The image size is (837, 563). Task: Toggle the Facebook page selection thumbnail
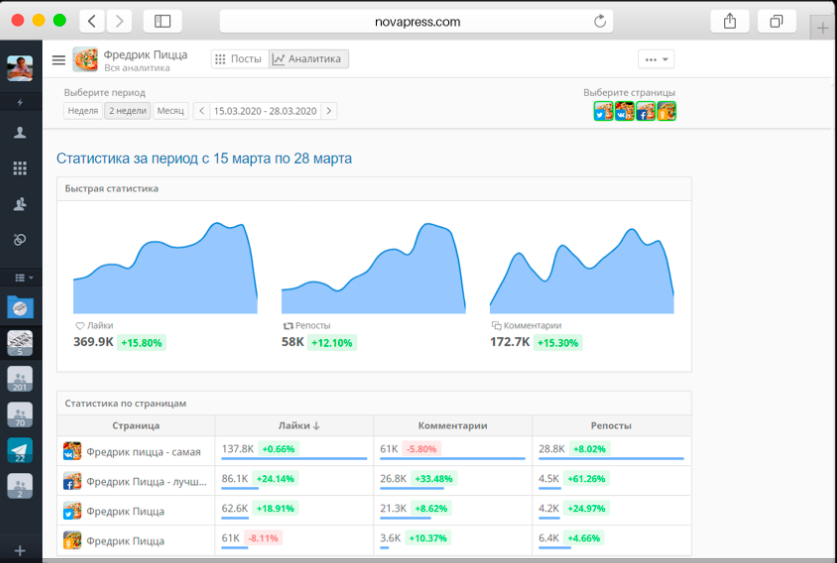[645, 111]
